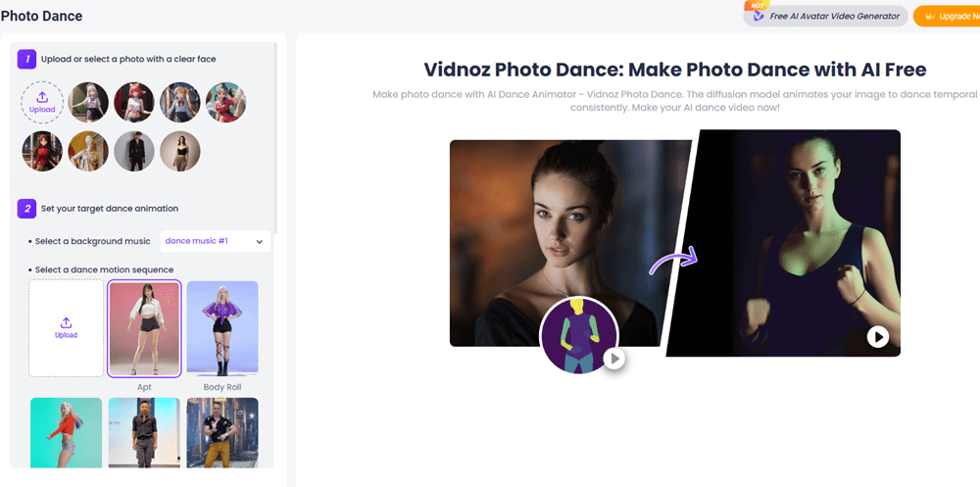Image resolution: width=980 pixels, height=487 pixels.
Task: Pick the man in black suit sample photo
Action: (133, 151)
